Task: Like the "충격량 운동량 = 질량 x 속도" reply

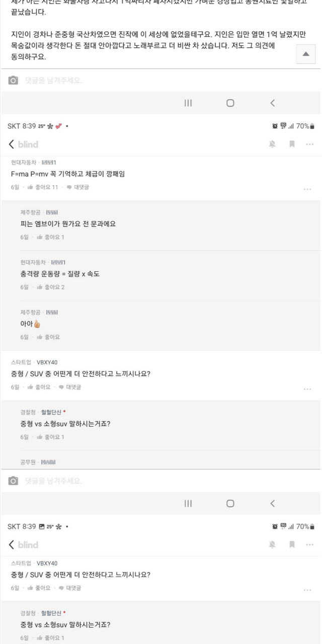Action: 50,287
